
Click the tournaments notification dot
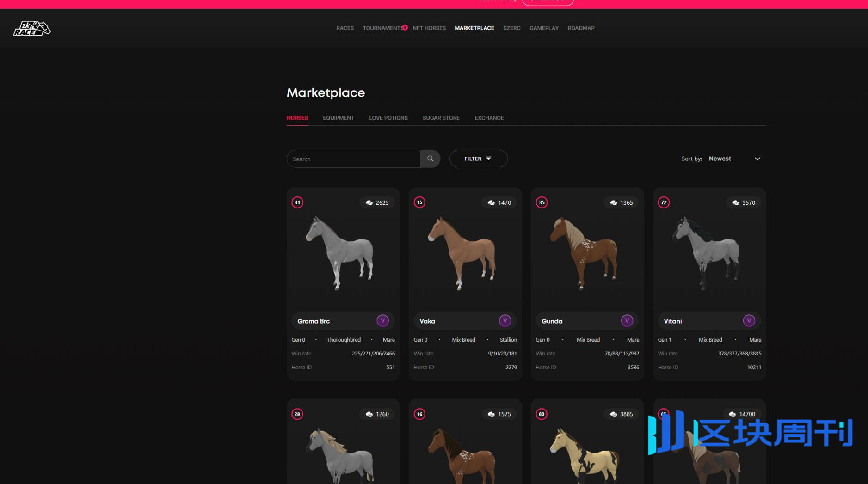pos(405,27)
